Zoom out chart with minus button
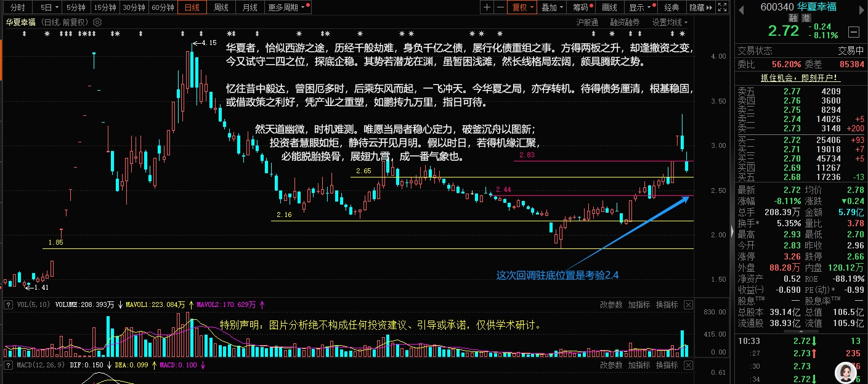The width and height of the screenshot is (868, 384). (x=500, y=7)
